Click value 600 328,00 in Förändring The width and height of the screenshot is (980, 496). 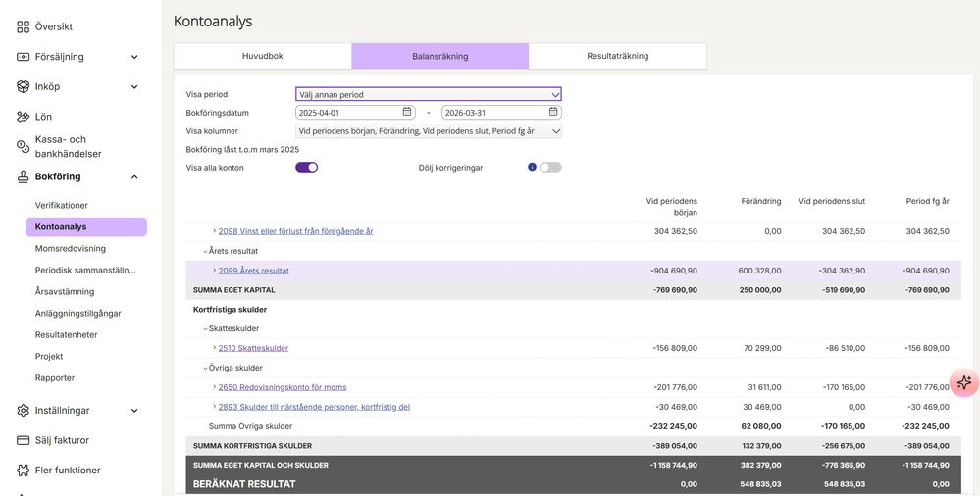coord(759,271)
